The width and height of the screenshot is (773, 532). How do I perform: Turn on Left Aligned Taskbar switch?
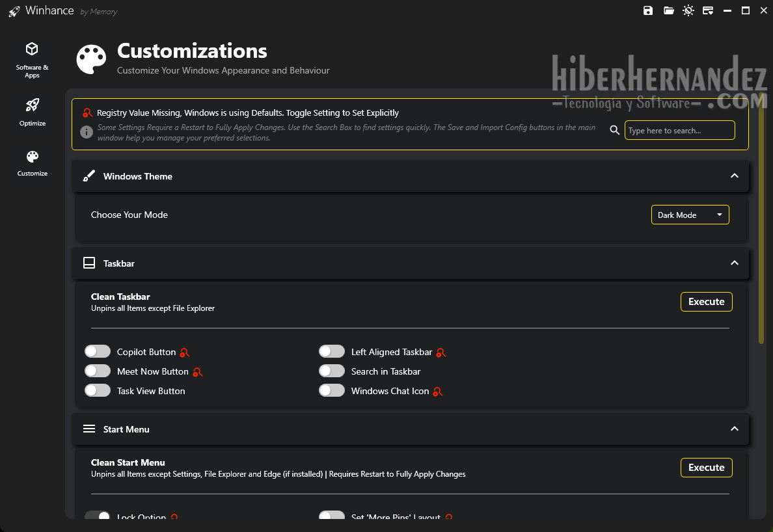pos(332,352)
